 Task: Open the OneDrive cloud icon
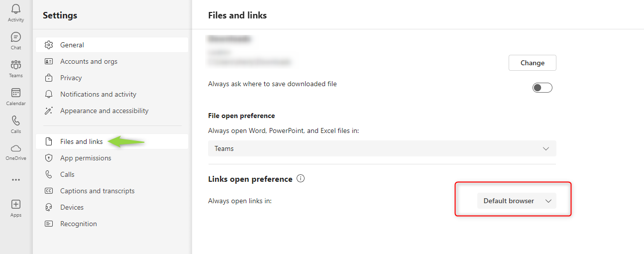tap(16, 148)
